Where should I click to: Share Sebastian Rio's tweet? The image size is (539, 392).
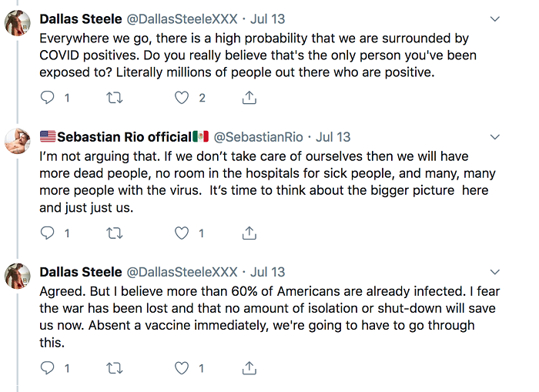pyautogui.click(x=249, y=233)
